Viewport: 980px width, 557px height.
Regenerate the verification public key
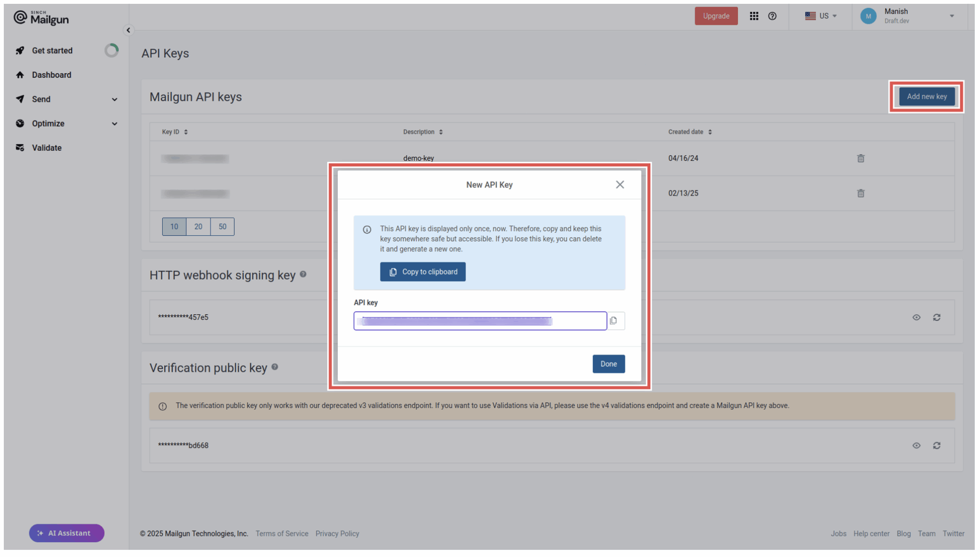(937, 445)
